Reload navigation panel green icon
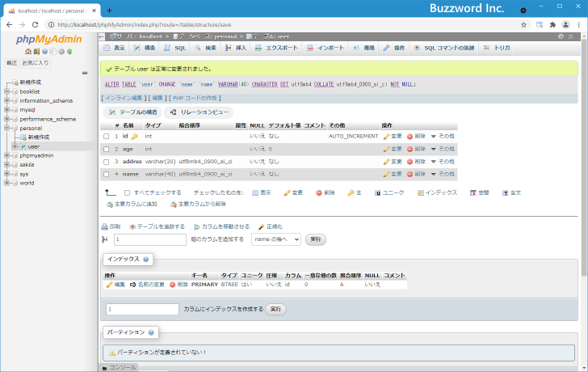 pyautogui.click(x=69, y=52)
